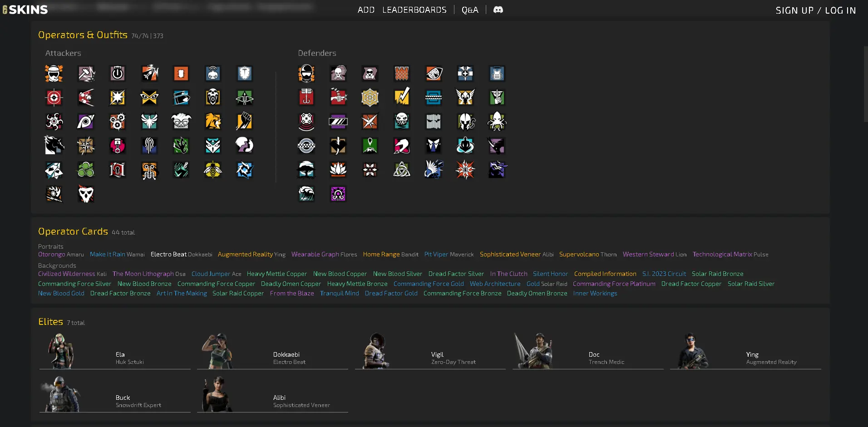Open Ela's Huk Sztuki elite card
868x427 pixels.
[115, 352]
